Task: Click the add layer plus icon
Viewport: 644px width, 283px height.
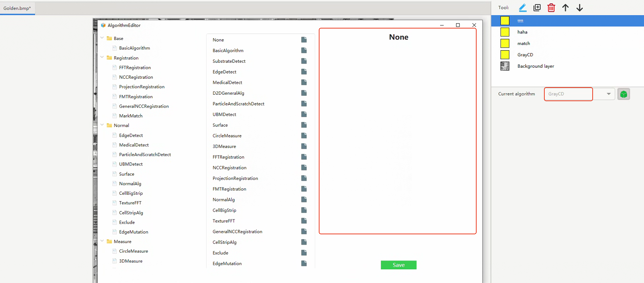Action: pyautogui.click(x=537, y=8)
